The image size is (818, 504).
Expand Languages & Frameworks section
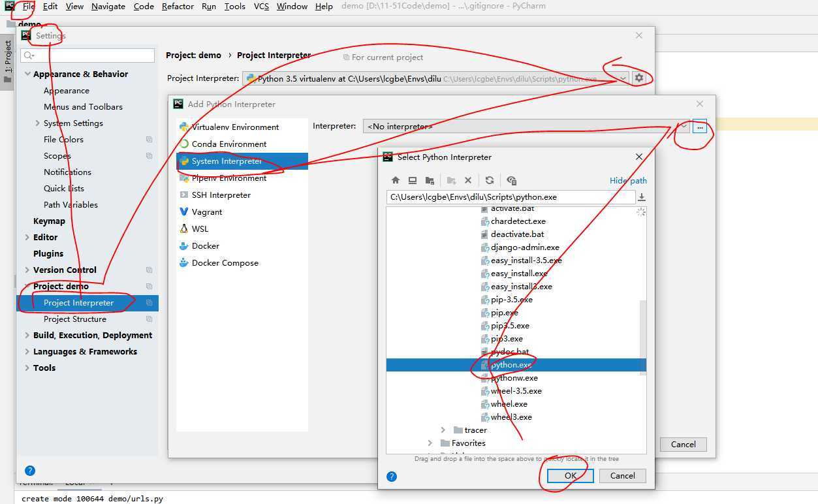coord(27,352)
